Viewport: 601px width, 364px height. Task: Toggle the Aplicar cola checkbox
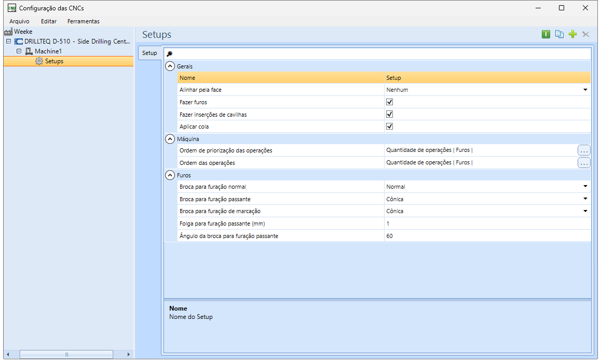tap(389, 127)
